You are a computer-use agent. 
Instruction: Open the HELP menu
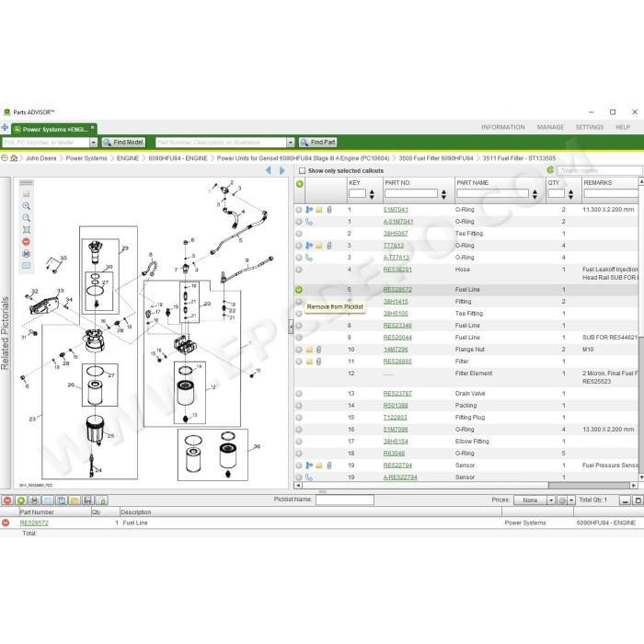(623, 127)
